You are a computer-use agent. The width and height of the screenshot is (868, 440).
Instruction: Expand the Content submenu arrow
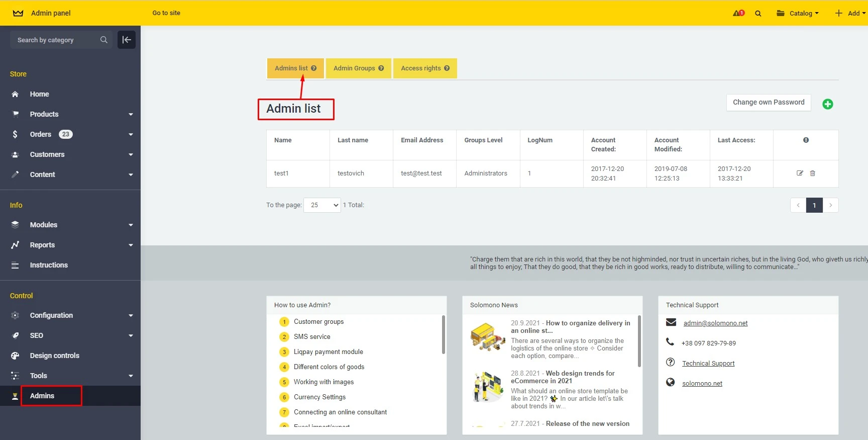131,175
